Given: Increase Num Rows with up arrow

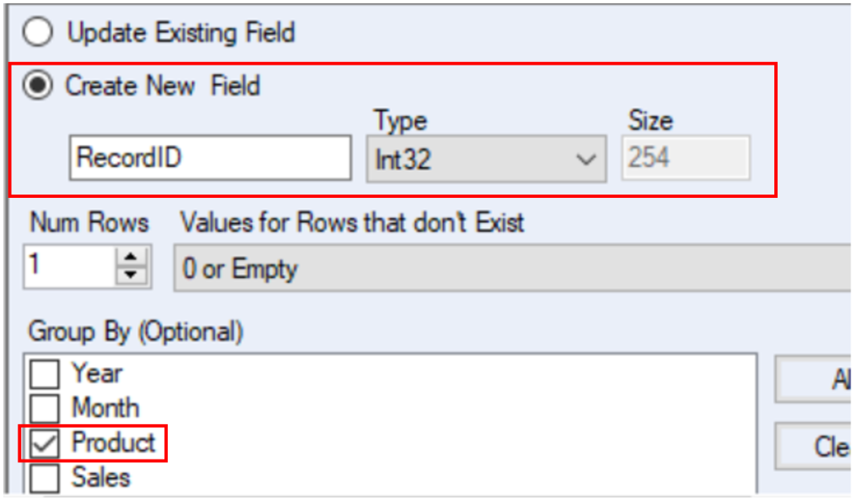Looking at the screenshot, I should tap(130, 257).
